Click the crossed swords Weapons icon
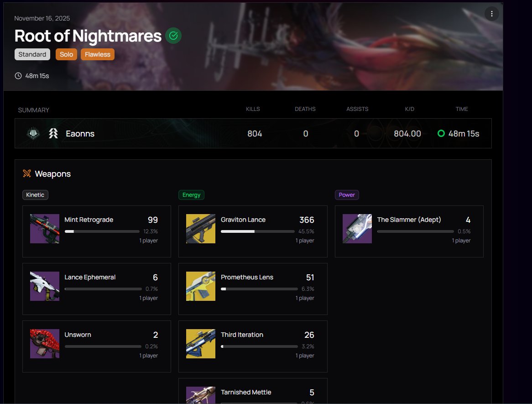 pyautogui.click(x=27, y=173)
